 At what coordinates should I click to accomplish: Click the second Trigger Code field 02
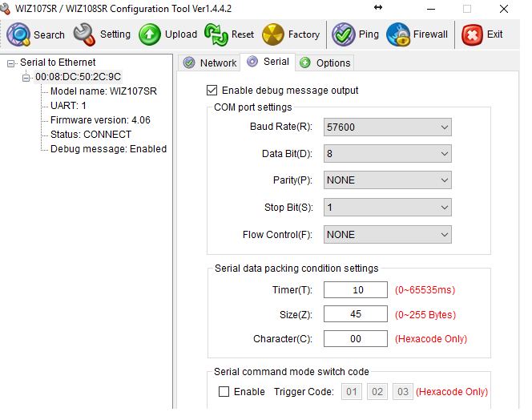click(377, 391)
